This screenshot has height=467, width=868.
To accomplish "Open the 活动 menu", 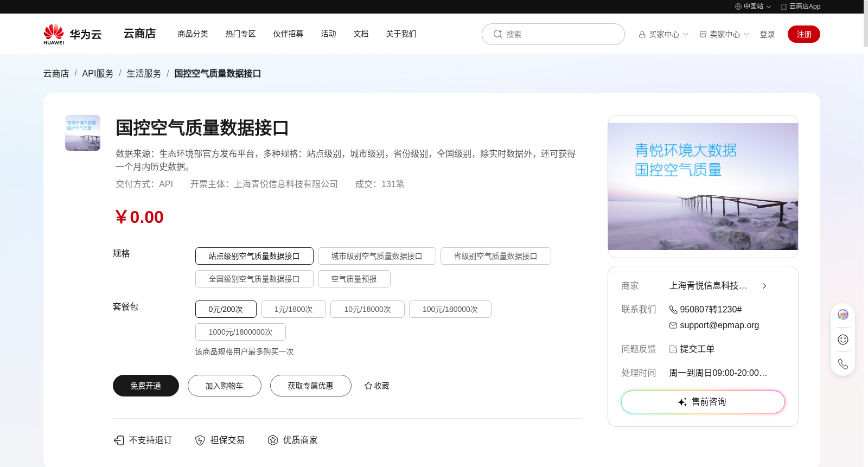I will click(x=329, y=34).
